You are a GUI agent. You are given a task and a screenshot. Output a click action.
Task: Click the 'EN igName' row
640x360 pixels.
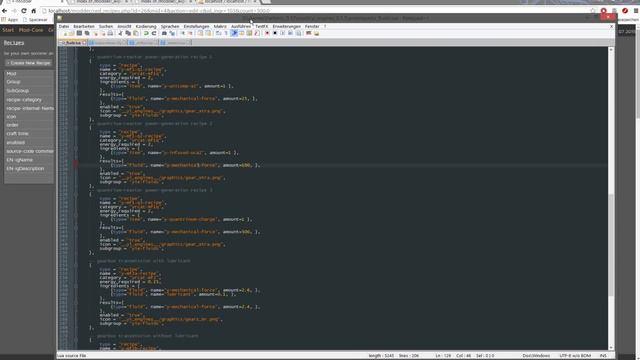click(x=29, y=160)
